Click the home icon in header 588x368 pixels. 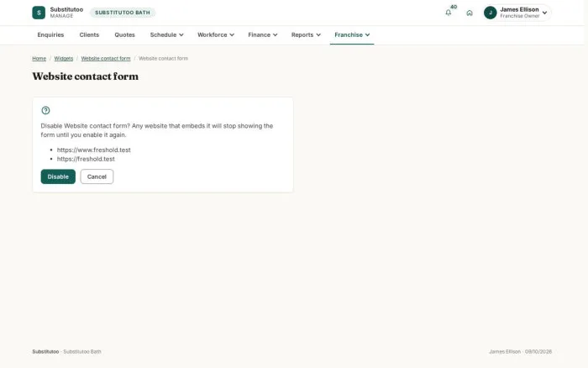click(470, 13)
